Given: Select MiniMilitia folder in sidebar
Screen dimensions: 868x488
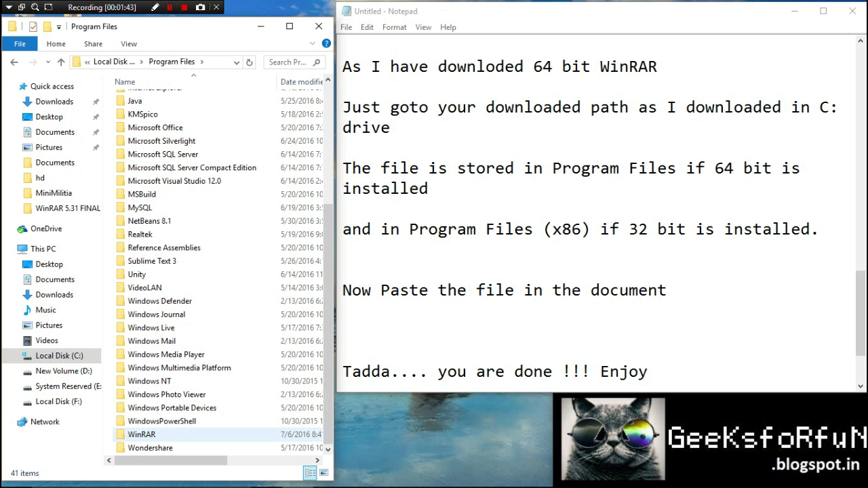Looking at the screenshot, I should 54,193.
